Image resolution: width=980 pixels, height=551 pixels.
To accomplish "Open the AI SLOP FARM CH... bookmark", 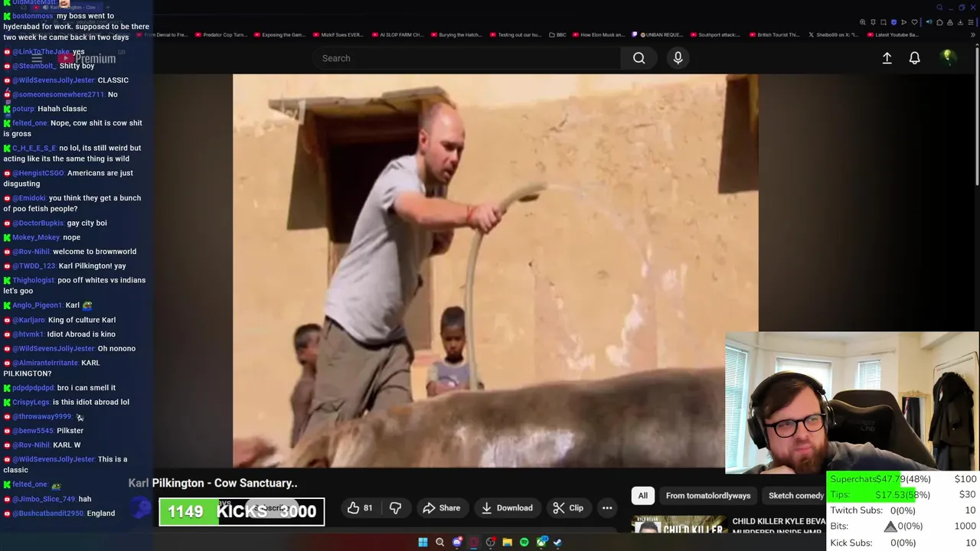I will (x=397, y=34).
